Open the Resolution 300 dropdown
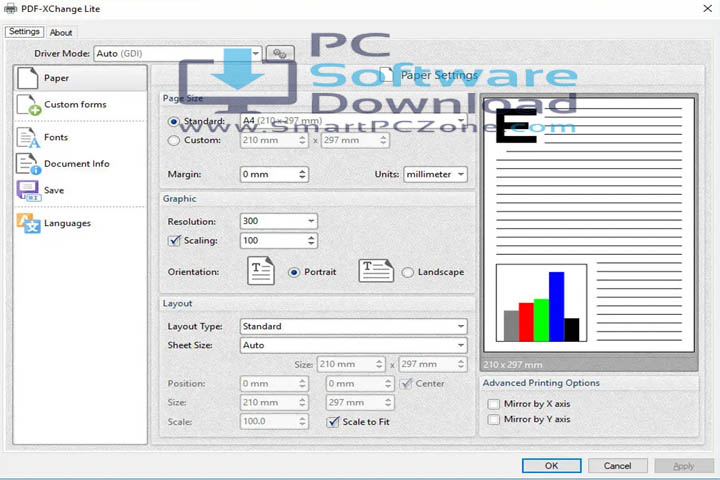 278,221
